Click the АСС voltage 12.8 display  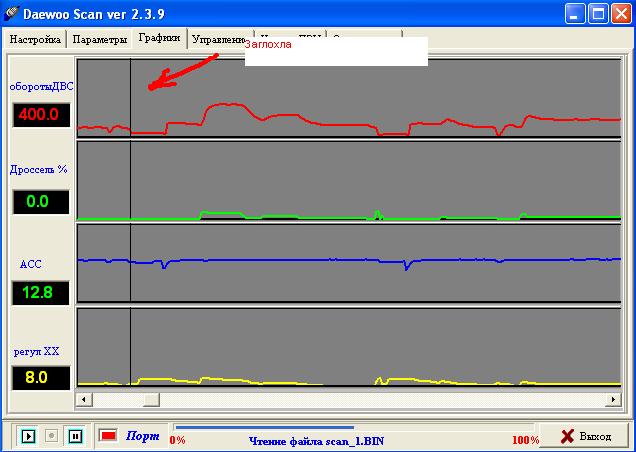40,292
